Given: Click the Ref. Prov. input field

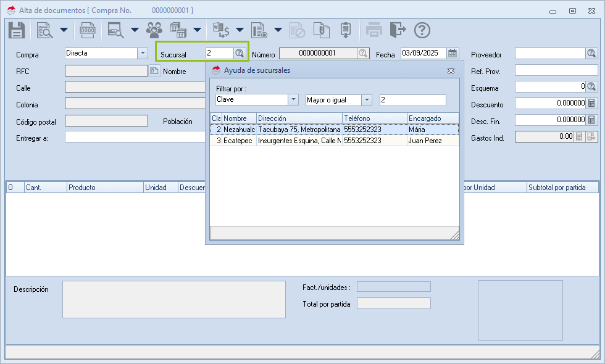Looking at the screenshot, I should click(556, 70).
